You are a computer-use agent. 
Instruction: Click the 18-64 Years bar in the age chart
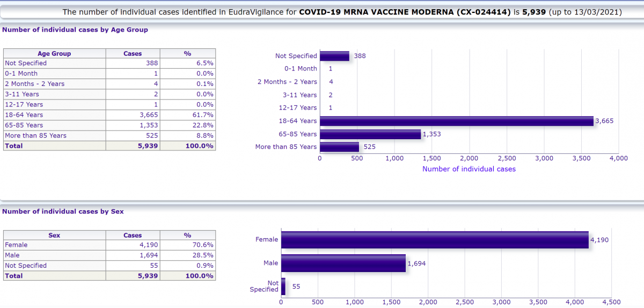point(456,121)
